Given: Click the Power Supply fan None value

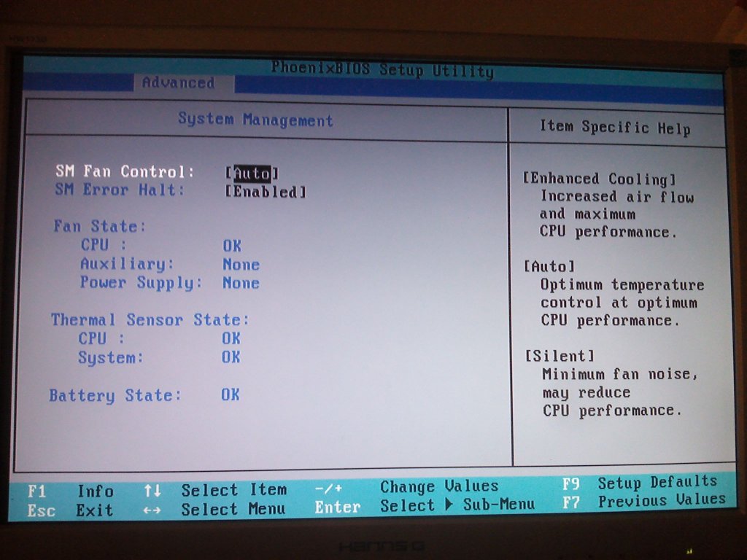Looking at the screenshot, I should tap(241, 284).
